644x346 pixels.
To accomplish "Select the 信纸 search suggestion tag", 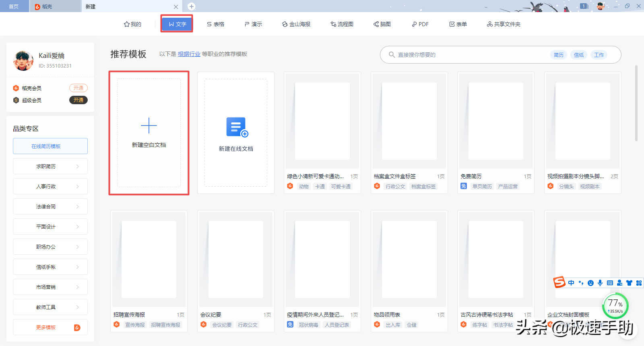I will point(579,55).
